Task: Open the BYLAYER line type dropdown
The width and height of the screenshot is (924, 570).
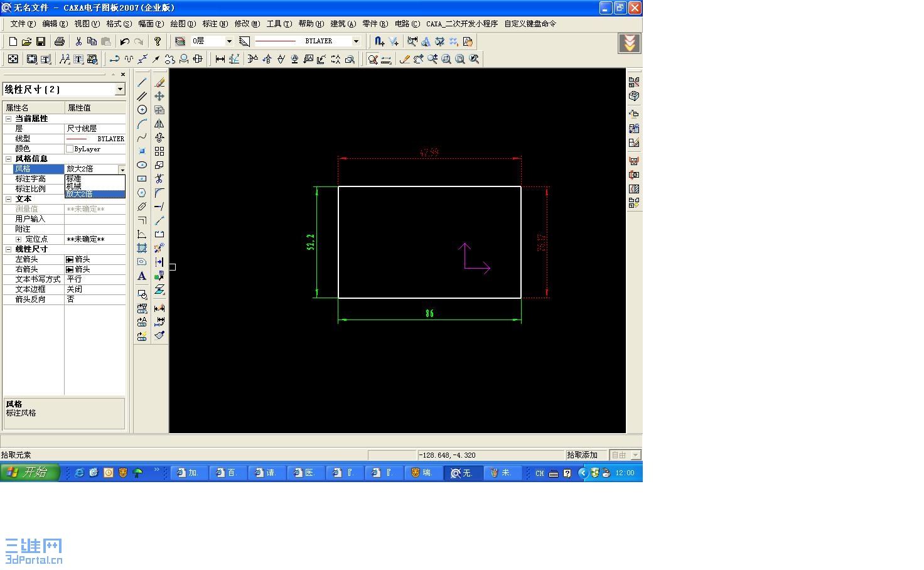Action: (x=356, y=41)
